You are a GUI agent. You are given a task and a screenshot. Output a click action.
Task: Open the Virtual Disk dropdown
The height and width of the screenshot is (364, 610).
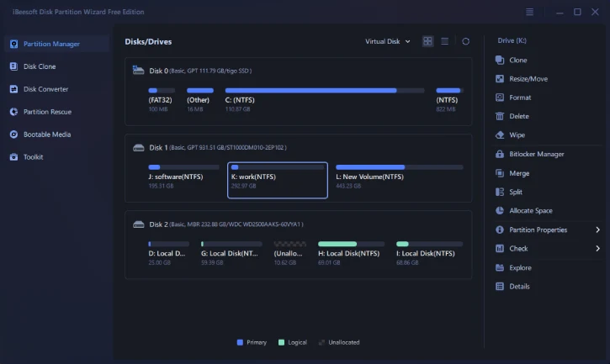(x=388, y=41)
